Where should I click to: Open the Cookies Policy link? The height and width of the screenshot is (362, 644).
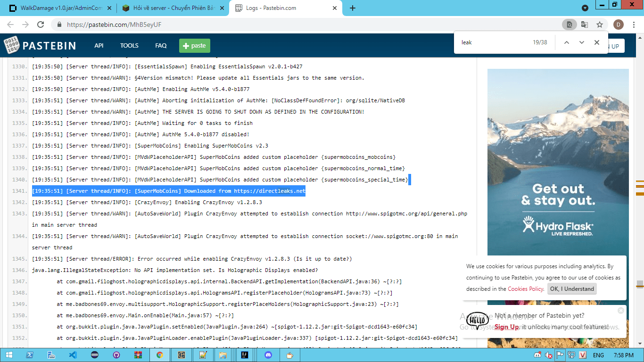(x=526, y=289)
